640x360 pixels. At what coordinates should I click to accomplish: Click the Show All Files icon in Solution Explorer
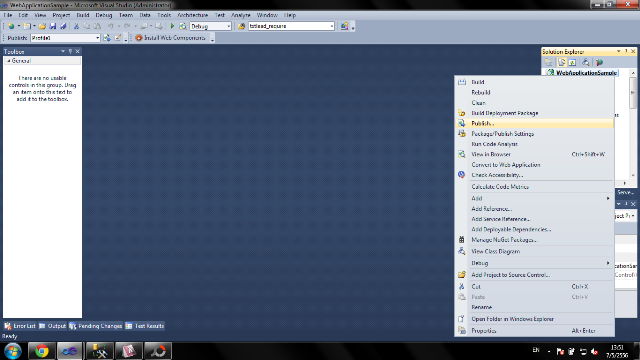click(562, 62)
